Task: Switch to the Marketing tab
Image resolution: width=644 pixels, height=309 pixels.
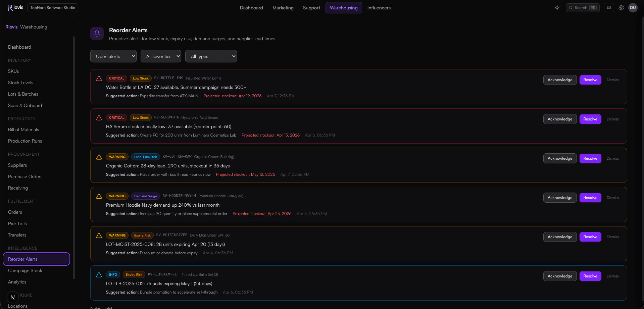Action: click(283, 8)
